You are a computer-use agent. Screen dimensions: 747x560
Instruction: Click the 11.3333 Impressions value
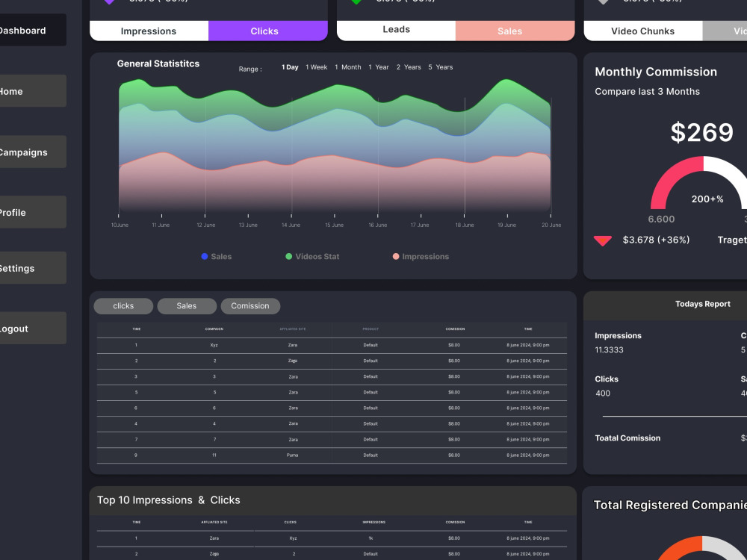click(x=609, y=350)
